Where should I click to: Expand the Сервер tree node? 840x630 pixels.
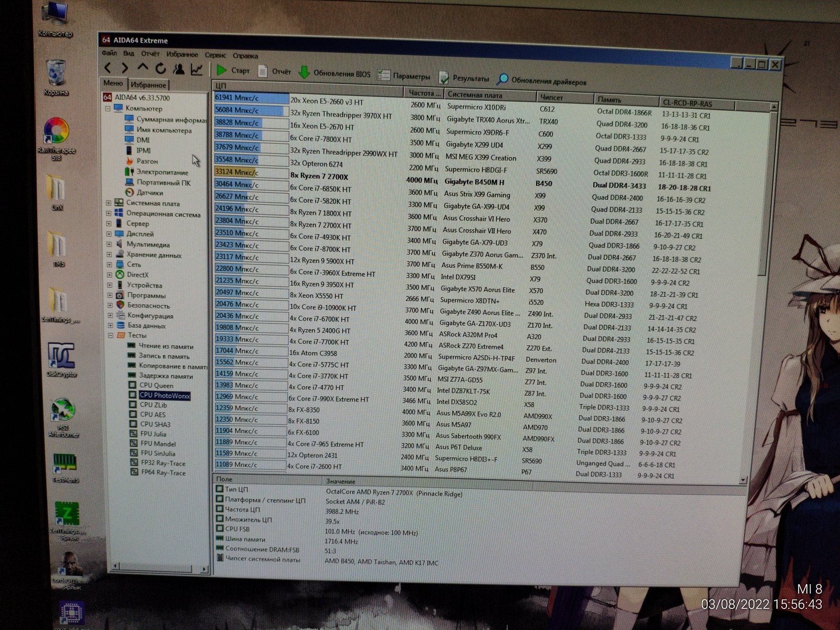[x=109, y=224]
